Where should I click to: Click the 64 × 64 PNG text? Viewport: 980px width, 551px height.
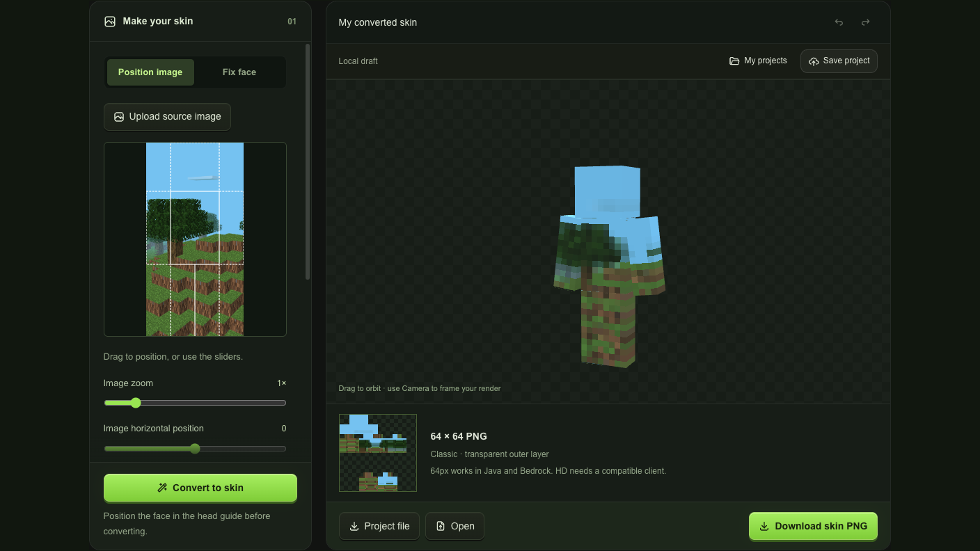(x=459, y=436)
